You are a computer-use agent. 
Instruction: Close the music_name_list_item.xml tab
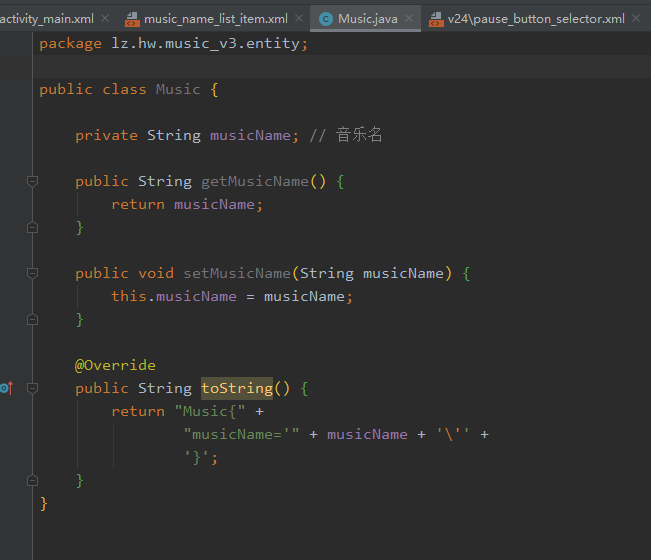[299, 18]
